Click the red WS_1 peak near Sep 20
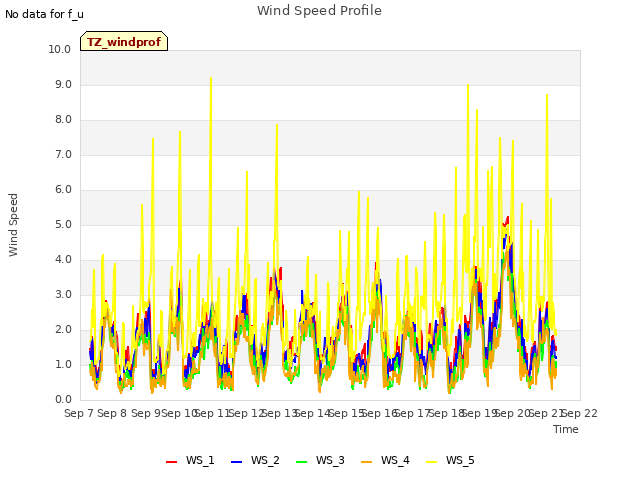This screenshot has width=640, height=480. click(507, 218)
